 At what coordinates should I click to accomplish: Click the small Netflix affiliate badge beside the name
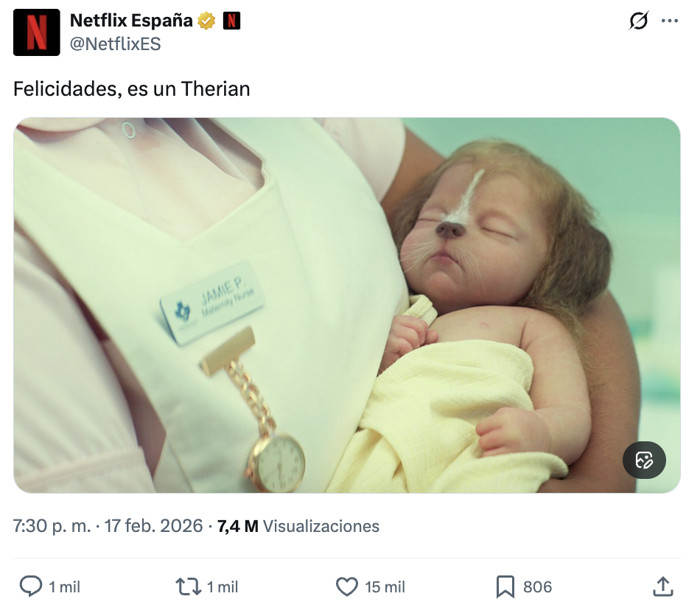231,21
